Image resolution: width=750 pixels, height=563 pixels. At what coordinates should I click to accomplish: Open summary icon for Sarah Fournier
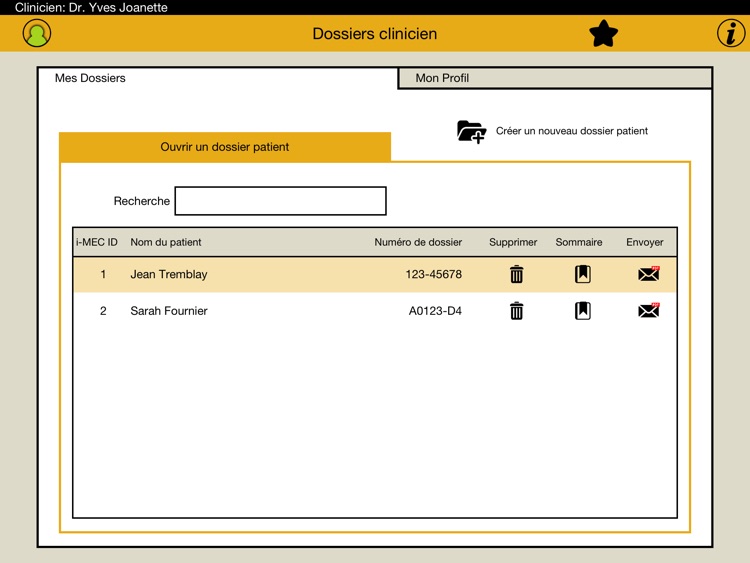coord(583,311)
